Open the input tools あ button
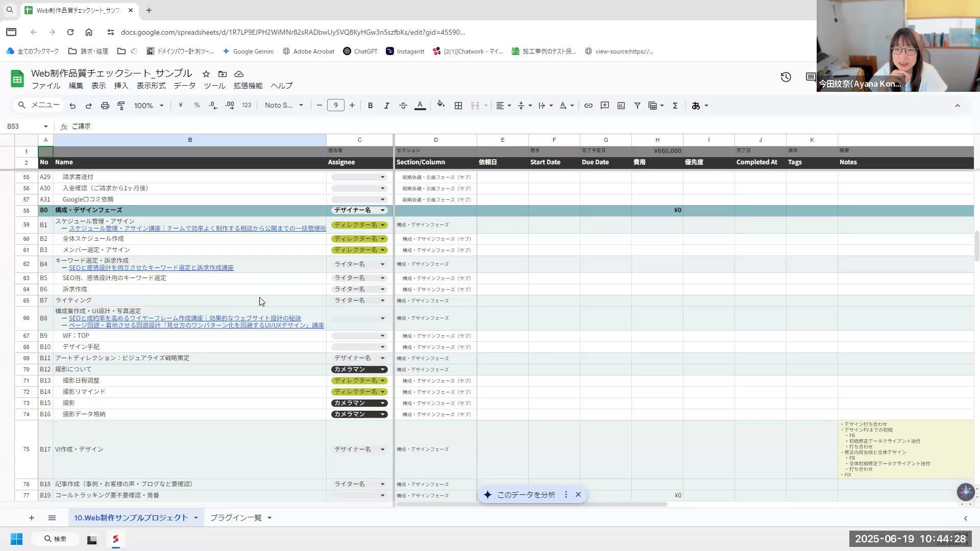This screenshot has width=980, height=551. 696,106
